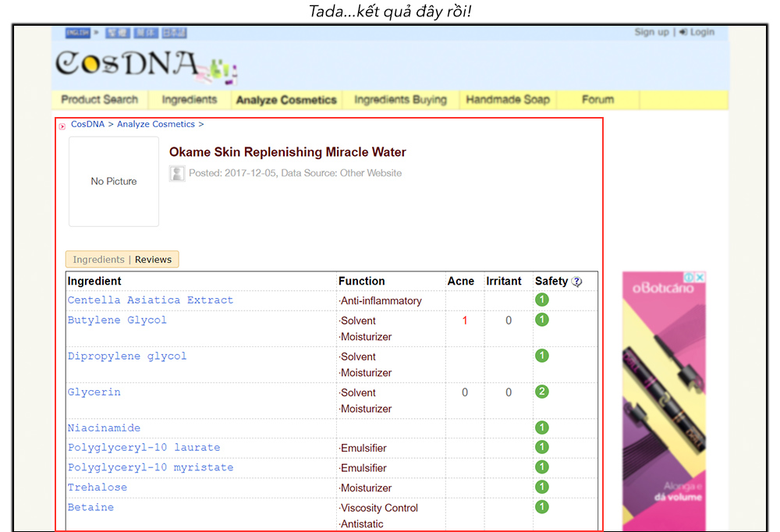The width and height of the screenshot is (780, 532).
Task: Click the CosDNA logo
Action: (x=145, y=66)
